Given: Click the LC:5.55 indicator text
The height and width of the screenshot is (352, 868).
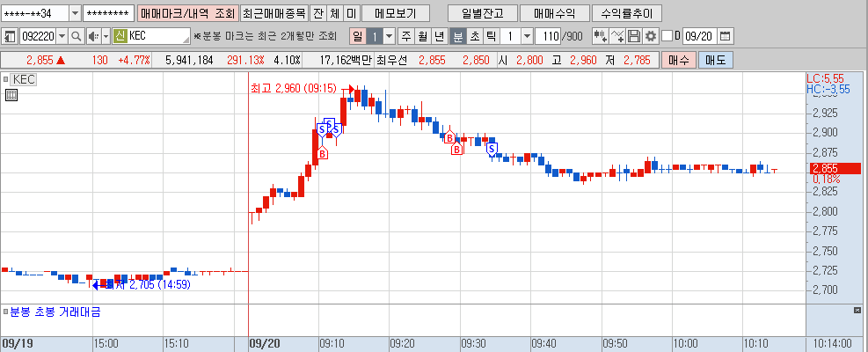Looking at the screenshot, I should 825,79.
